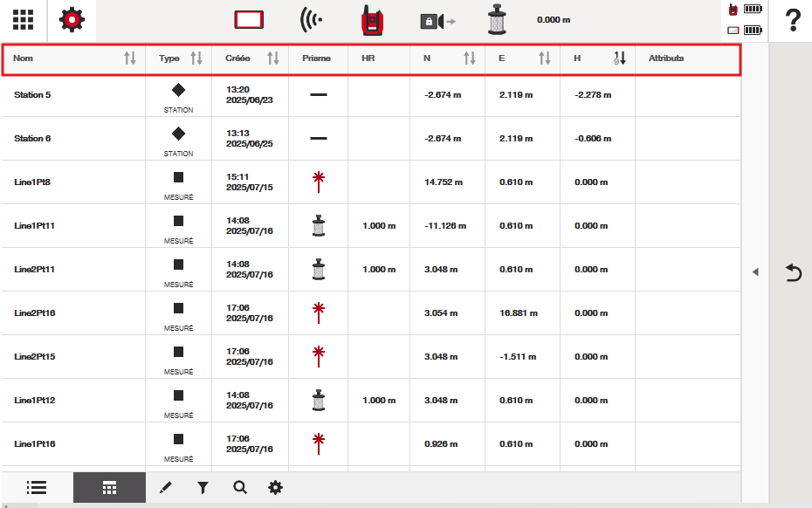Switch to list view tab

(x=37, y=488)
